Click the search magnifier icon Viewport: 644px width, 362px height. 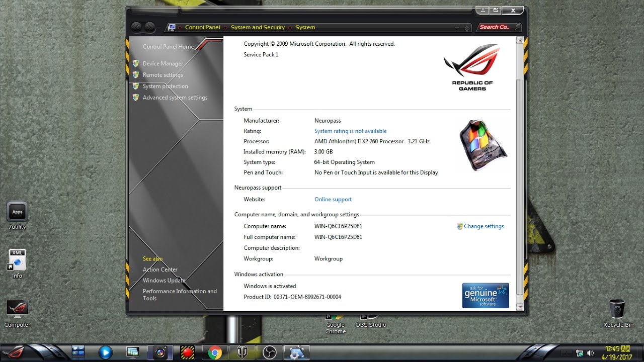[x=518, y=27]
